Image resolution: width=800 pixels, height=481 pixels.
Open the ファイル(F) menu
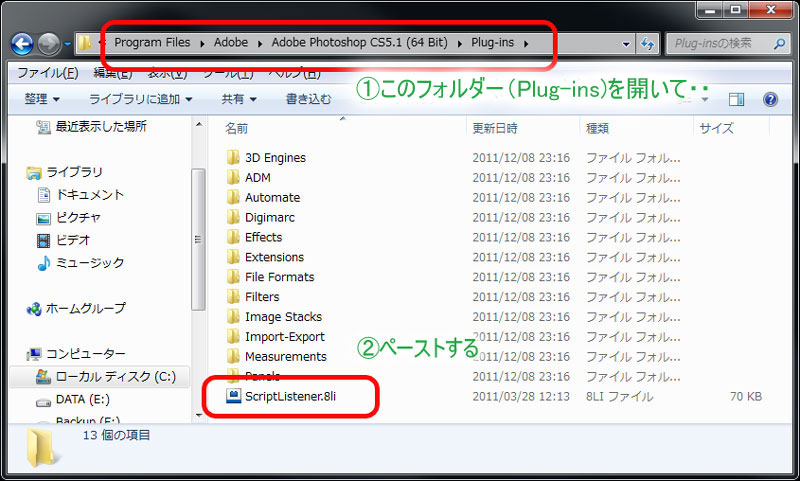48,73
